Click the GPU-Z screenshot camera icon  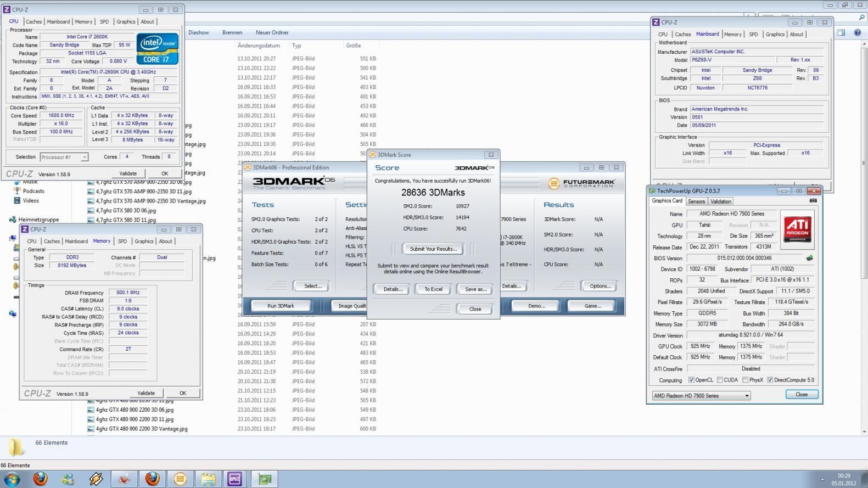pos(813,201)
